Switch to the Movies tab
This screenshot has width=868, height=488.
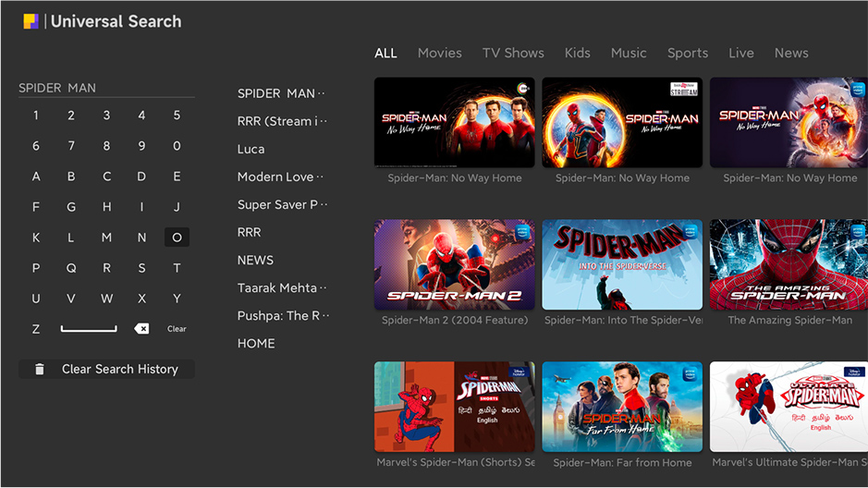pyautogui.click(x=439, y=53)
